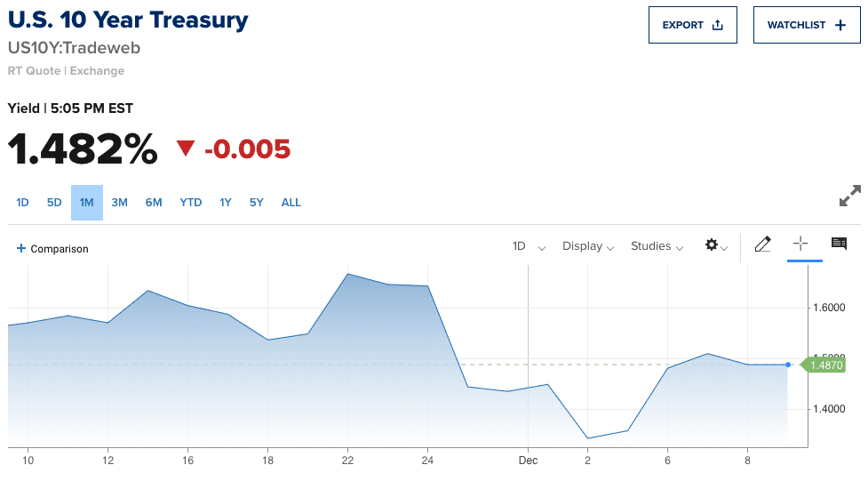Screen dimensions: 868x489
Task: Open the chart settings gear
Action: (715, 245)
